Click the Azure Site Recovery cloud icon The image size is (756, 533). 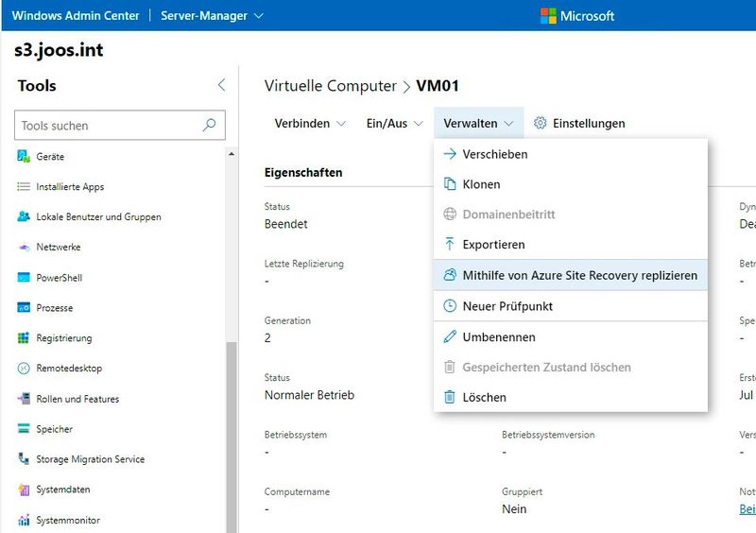(450, 275)
